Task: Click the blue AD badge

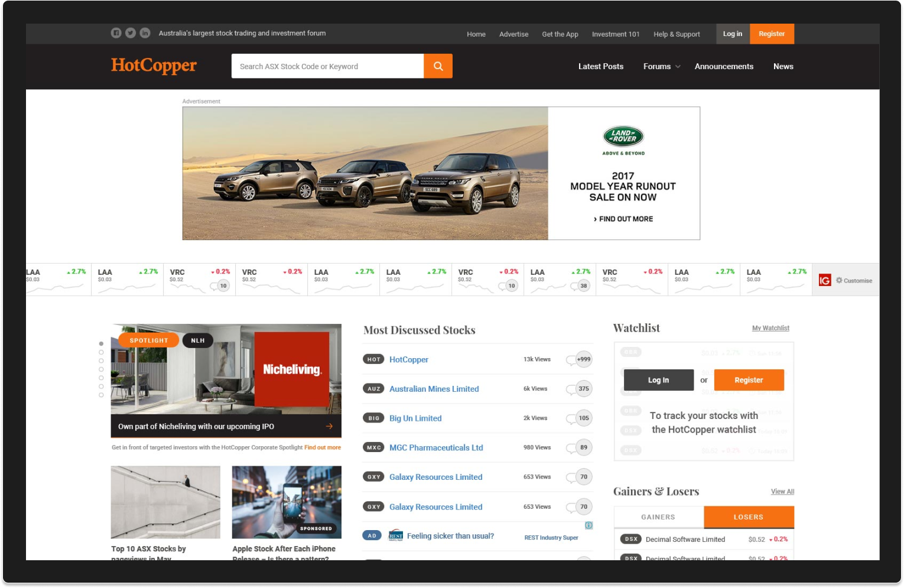Action: pyautogui.click(x=372, y=536)
